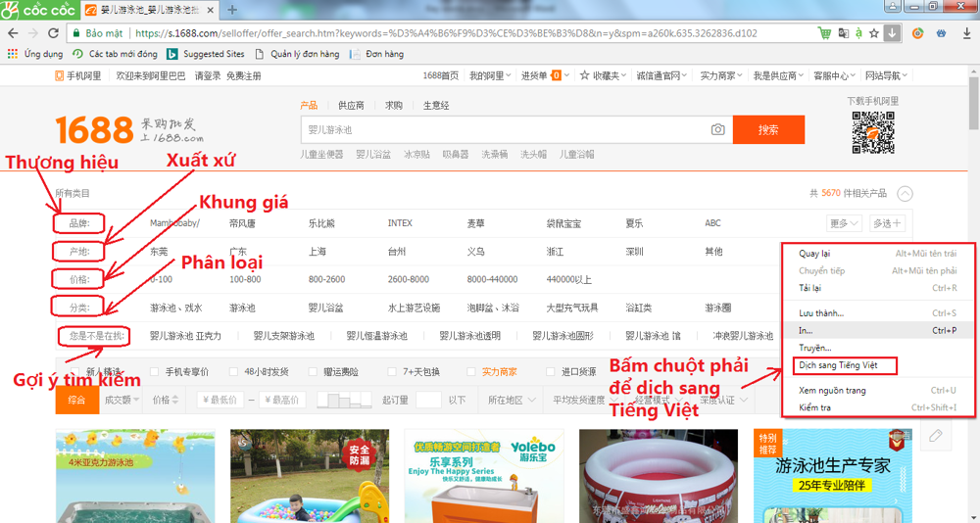The width and height of the screenshot is (980, 523).
Task: Click the camera image-search icon
Action: point(717,129)
